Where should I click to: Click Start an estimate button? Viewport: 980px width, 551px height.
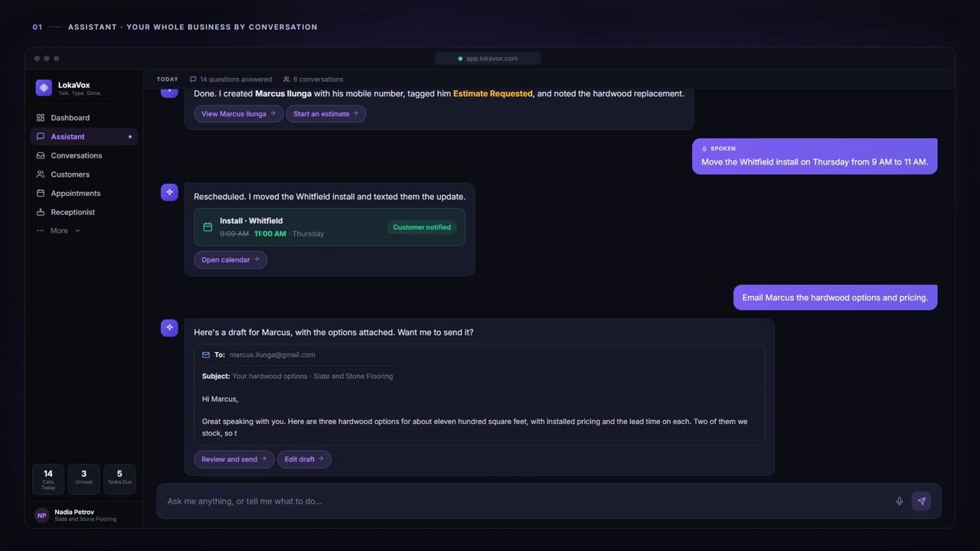pyautogui.click(x=326, y=114)
